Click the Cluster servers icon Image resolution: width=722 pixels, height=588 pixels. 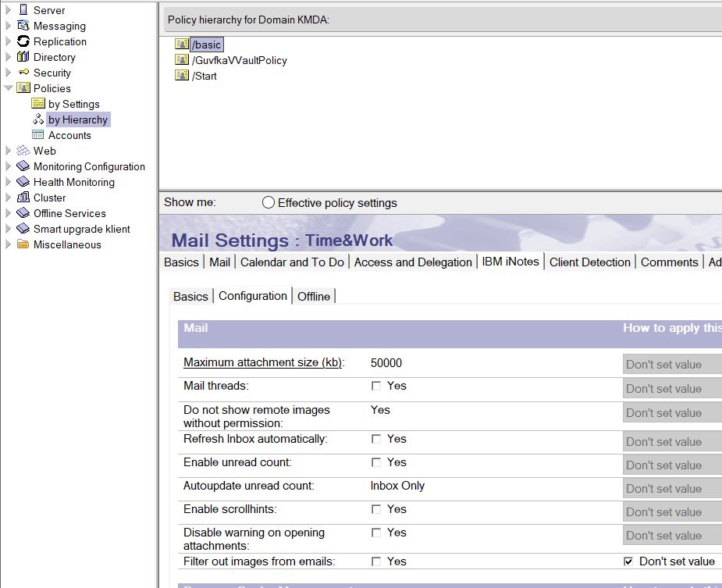[x=23, y=198]
